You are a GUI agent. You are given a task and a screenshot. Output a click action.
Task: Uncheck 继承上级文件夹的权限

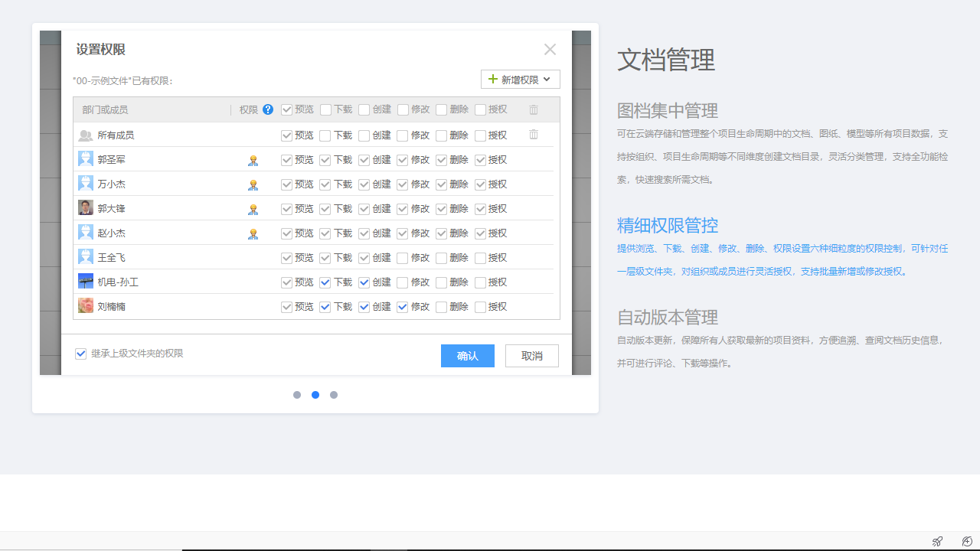pos(80,354)
